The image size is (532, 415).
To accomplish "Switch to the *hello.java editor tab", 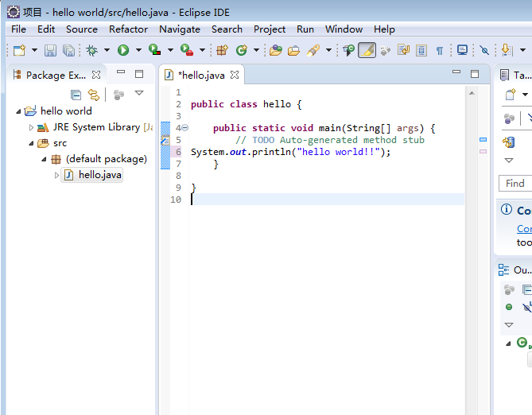I will coord(201,75).
